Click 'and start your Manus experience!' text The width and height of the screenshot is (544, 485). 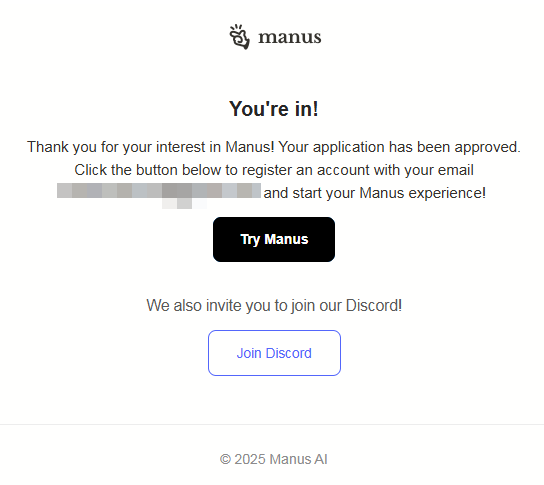click(x=375, y=193)
